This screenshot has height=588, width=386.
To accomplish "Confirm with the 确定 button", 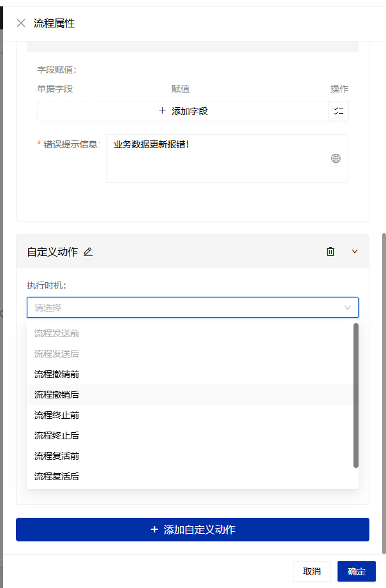I will click(357, 571).
